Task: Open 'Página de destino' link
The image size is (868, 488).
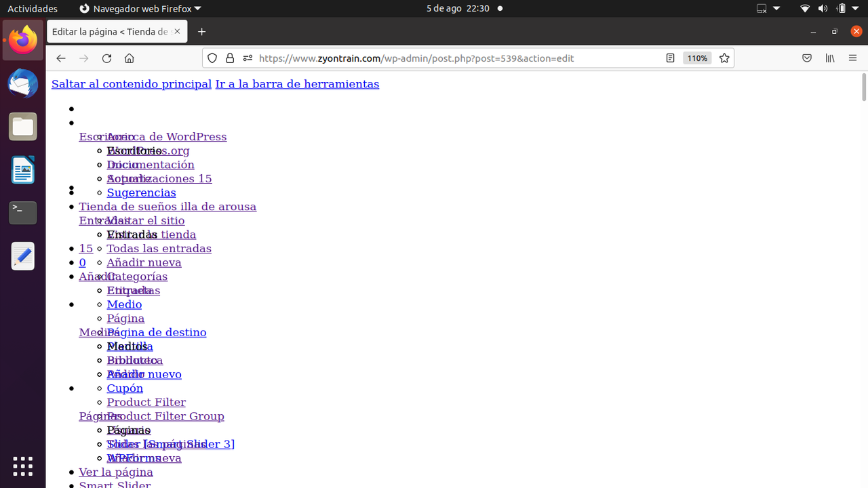Action: [x=157, y=332]
